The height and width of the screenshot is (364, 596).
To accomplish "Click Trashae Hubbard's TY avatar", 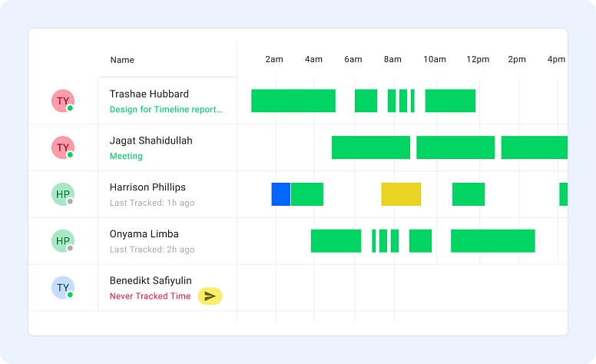I will click(63, 101).
